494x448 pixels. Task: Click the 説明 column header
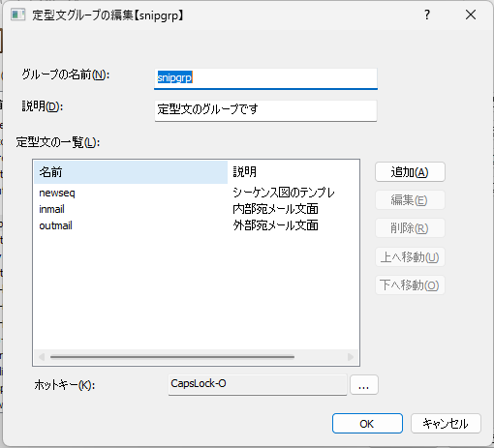tap(293, 172)
